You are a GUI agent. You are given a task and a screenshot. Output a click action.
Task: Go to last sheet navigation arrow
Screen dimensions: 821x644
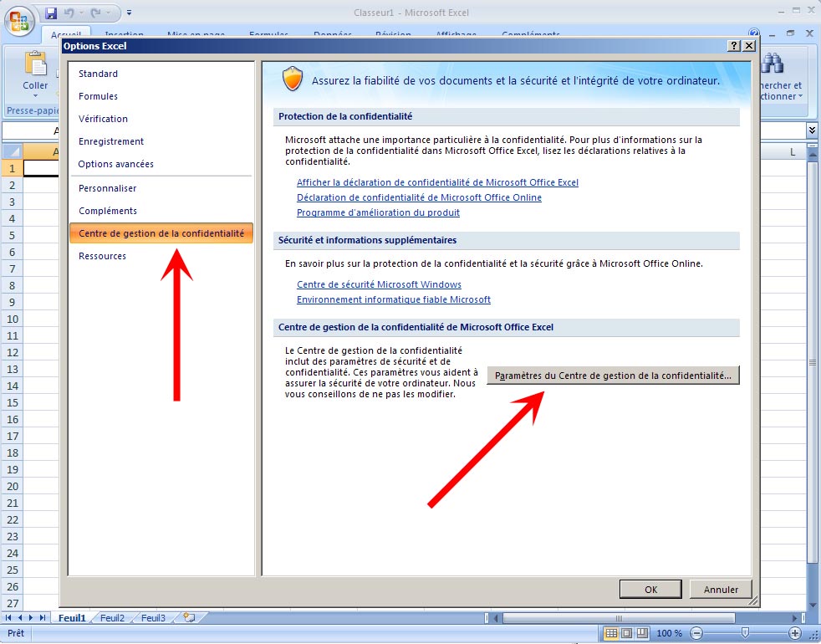point(43,618)
